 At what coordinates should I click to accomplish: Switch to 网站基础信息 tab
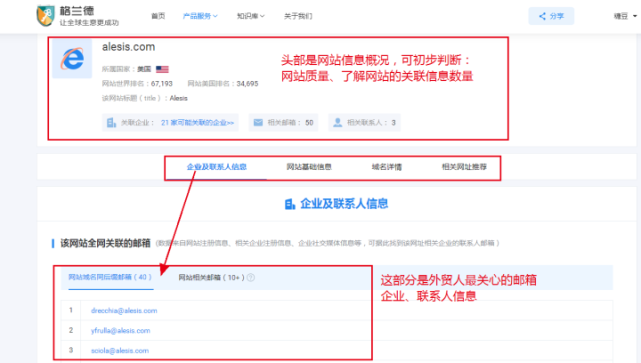309,167
